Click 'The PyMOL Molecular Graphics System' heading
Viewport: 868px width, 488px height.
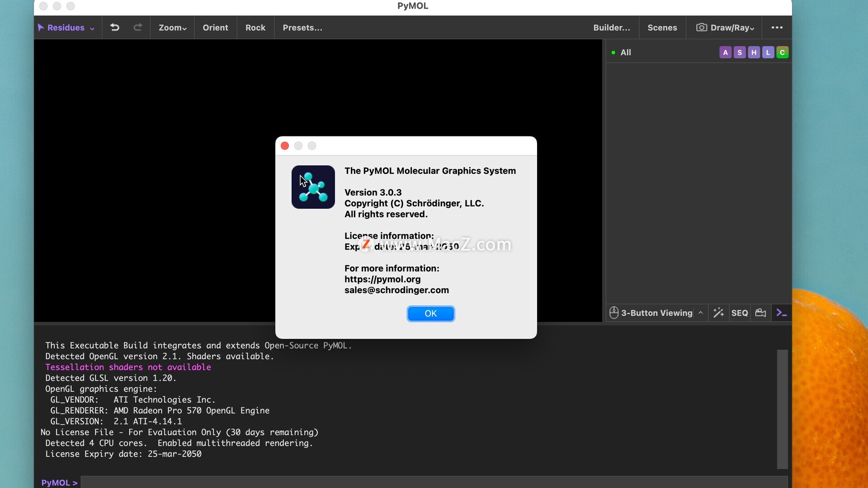click(x=430, y=171)
